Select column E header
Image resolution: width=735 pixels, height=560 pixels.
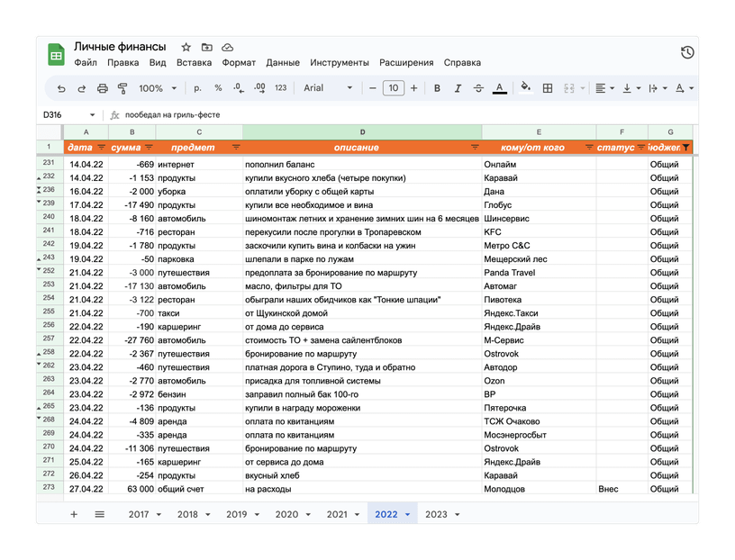pyautogui.click(x=539, y=132)
